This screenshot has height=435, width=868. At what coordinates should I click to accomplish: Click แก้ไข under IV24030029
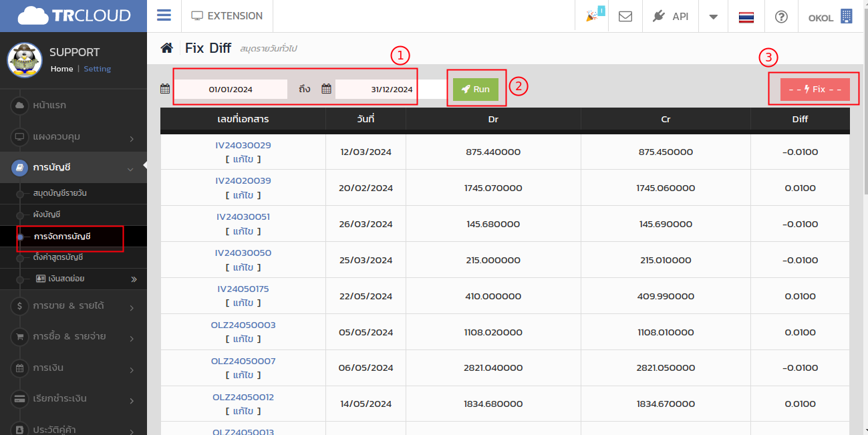click(243, 159)
